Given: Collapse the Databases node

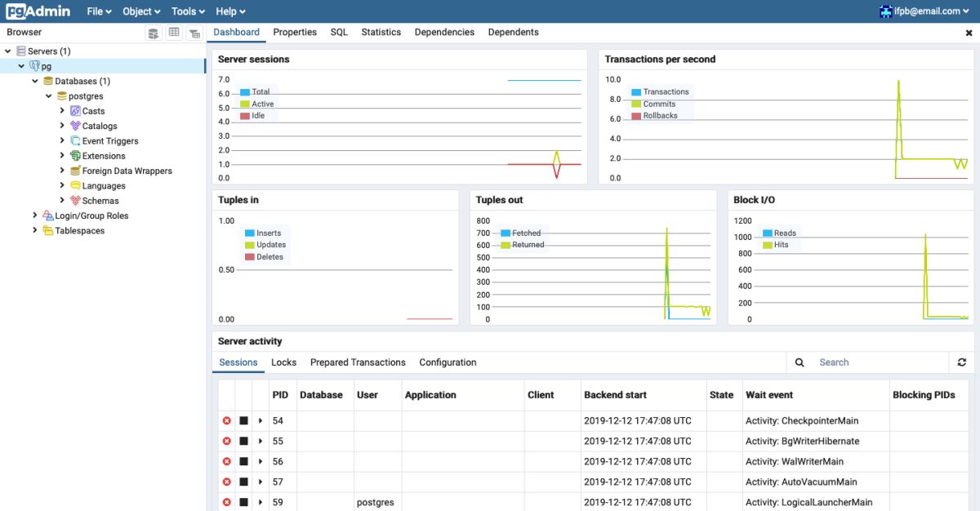Looking at the screenshot, I should [35, 81].
